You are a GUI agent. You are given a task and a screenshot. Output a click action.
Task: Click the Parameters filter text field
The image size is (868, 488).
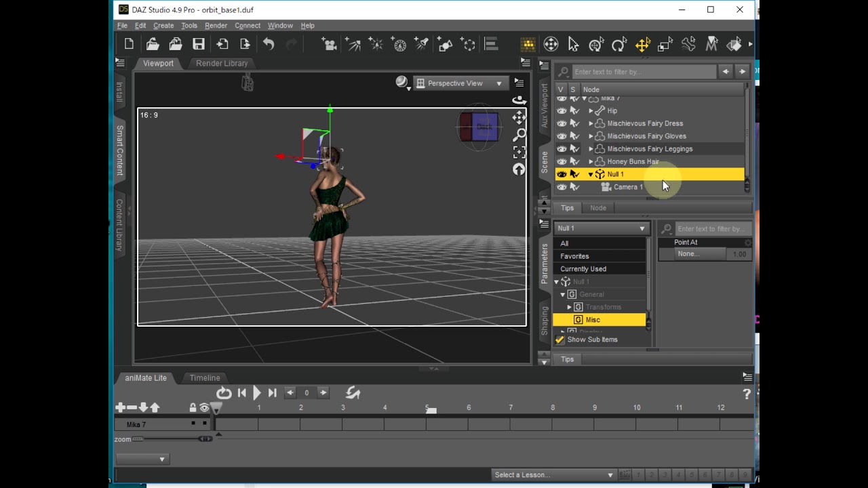coord(713,229)
